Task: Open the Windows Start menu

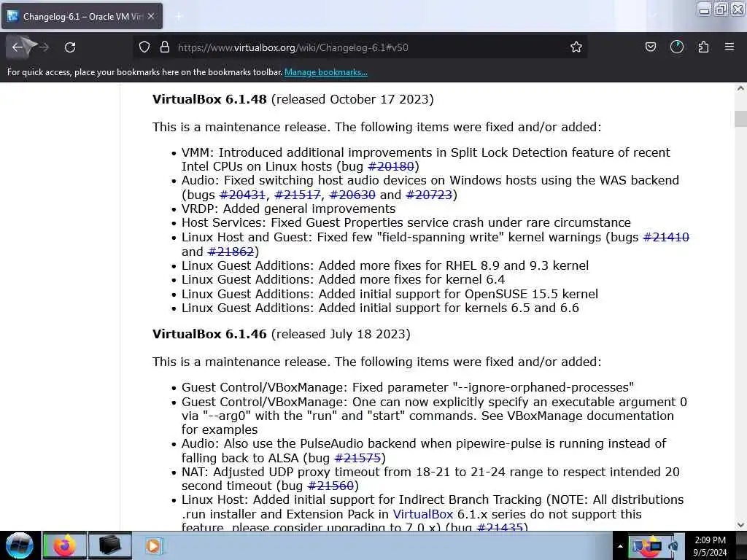Action: pyautogui.click(x=19, y=545)
